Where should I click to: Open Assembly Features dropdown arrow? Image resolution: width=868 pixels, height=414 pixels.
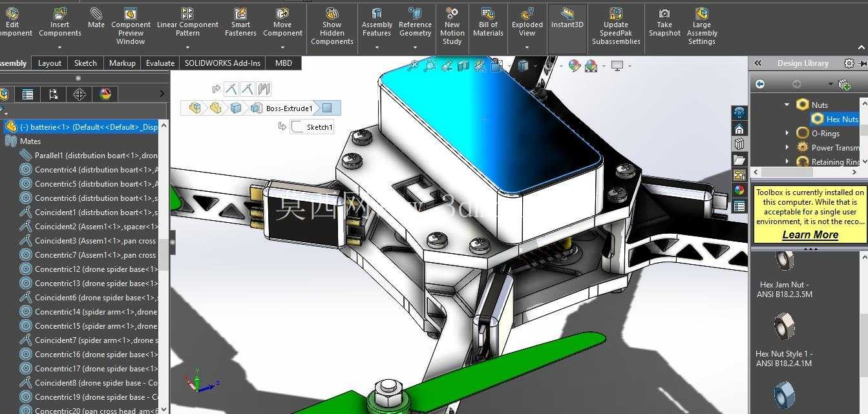point(377,47)
